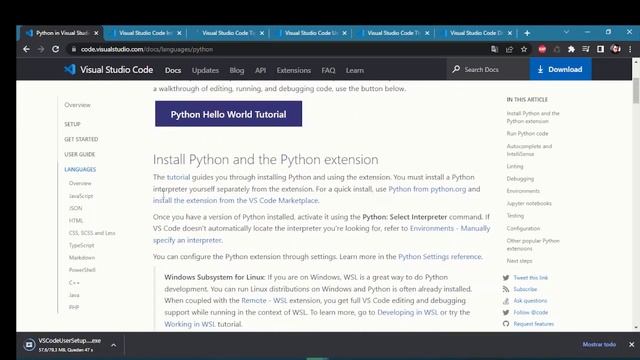Click the VSCodeUserSetup download file icon
The width and height of the screenshot is (640, 360).
pos(29,345)
